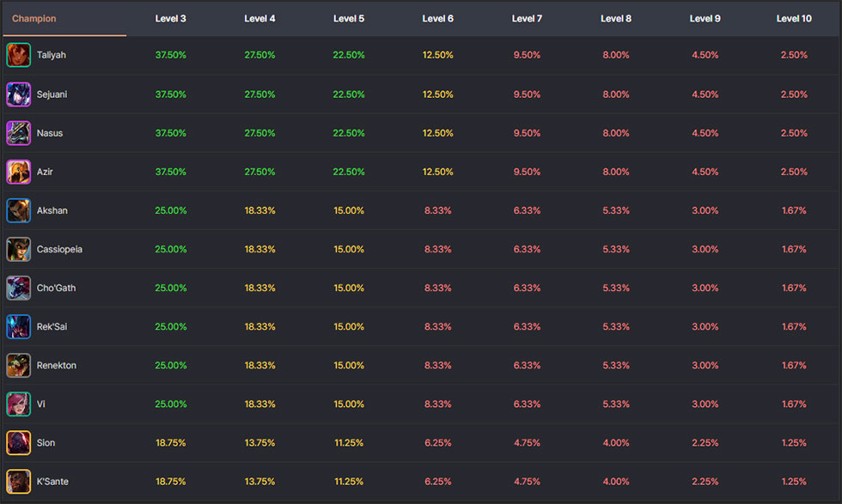Image resolution: width=842 pixels, height=504 pixels.
Task: Click Taliyah's Level 3 value 37.50%
Action: (171, 55)
